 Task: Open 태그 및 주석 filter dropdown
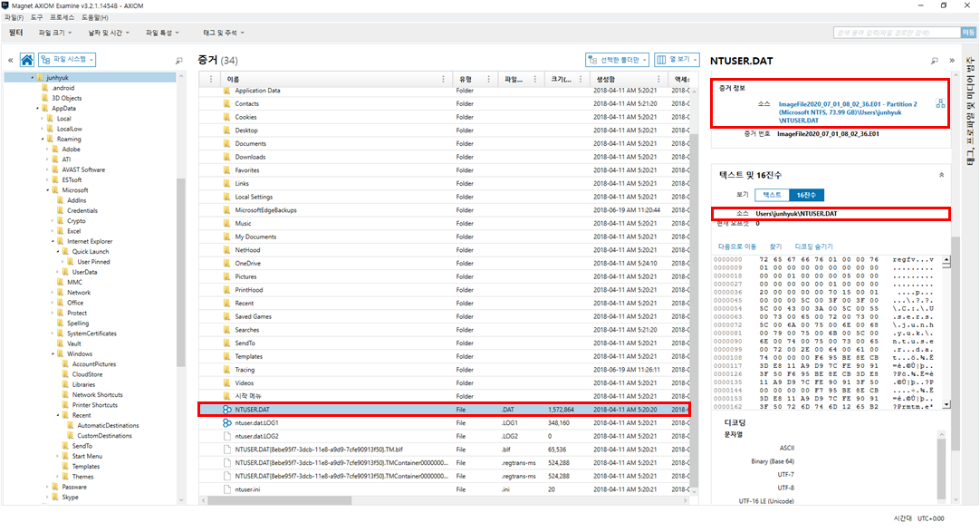(223, 33)
